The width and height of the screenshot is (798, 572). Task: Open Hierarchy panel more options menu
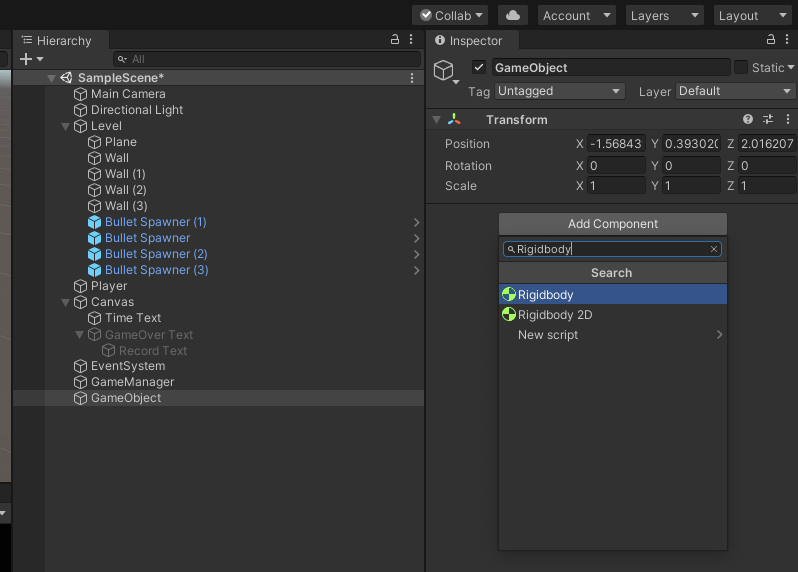coord(411,39)
